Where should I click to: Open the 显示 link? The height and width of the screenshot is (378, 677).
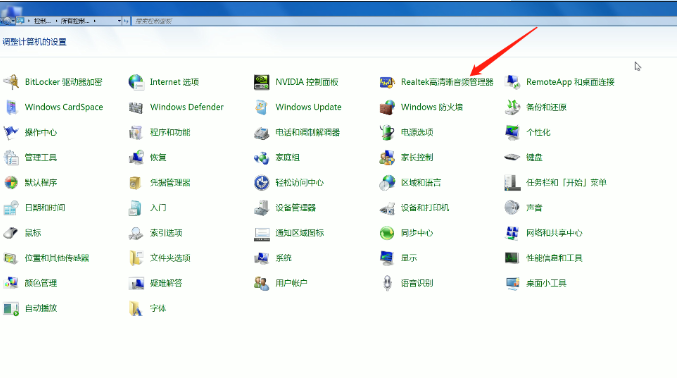tap(409, 258)
